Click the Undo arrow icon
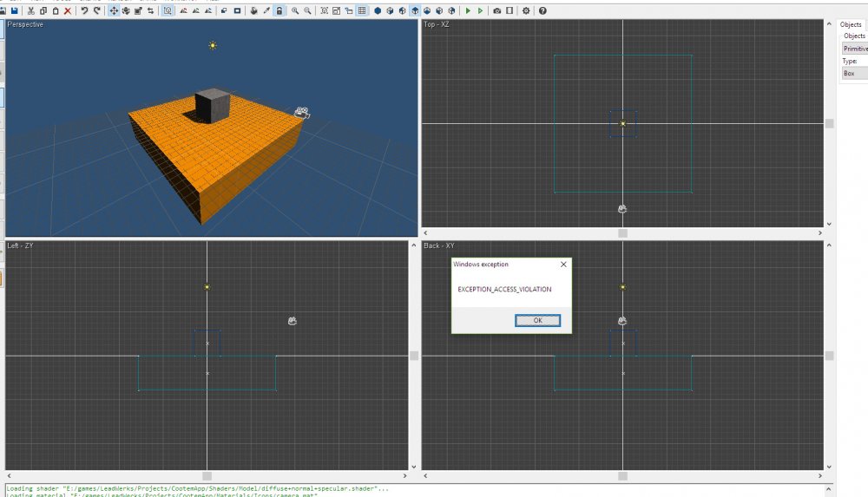 84,10
